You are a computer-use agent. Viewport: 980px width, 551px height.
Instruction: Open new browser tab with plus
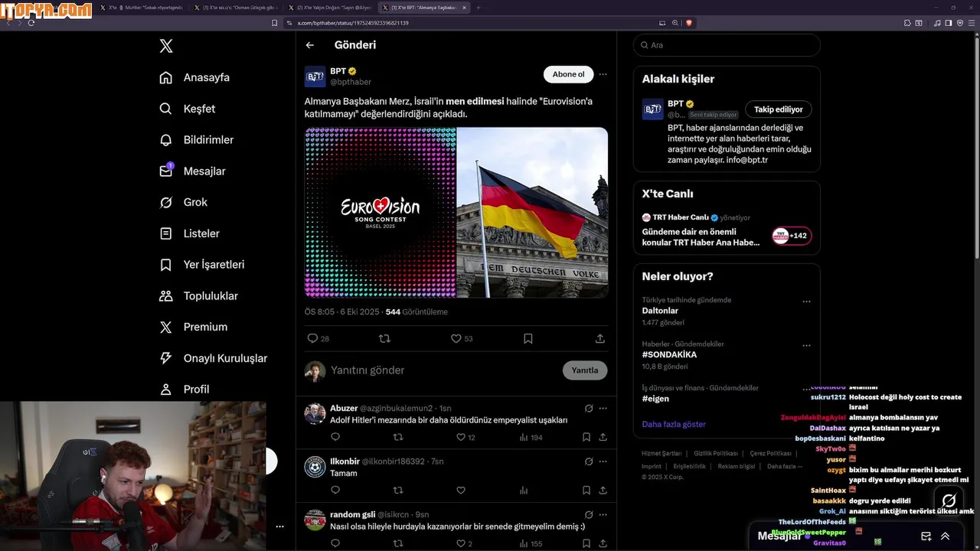479,8
